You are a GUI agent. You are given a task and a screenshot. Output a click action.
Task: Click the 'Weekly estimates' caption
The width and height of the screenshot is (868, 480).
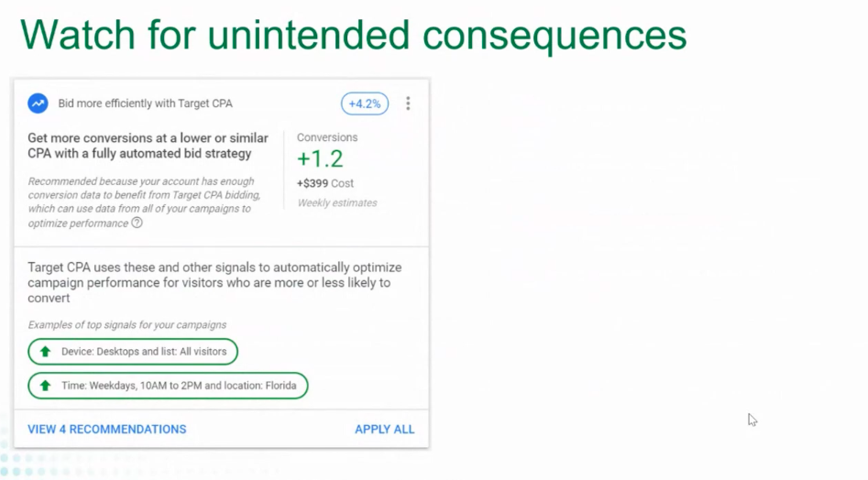tap(336, 202)
